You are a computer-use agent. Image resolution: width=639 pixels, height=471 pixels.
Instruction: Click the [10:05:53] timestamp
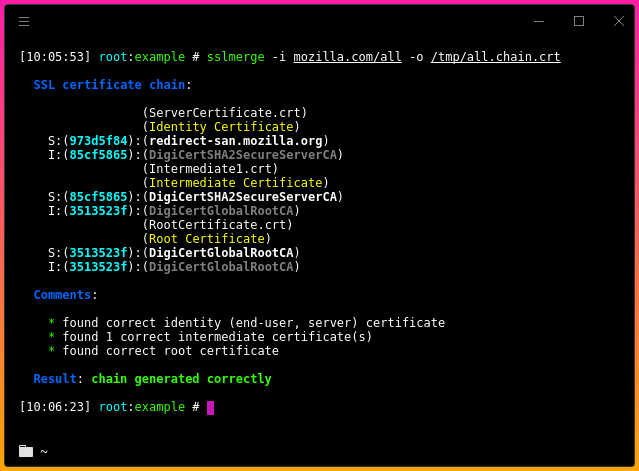pyautogui.click(x=55, y=57)
